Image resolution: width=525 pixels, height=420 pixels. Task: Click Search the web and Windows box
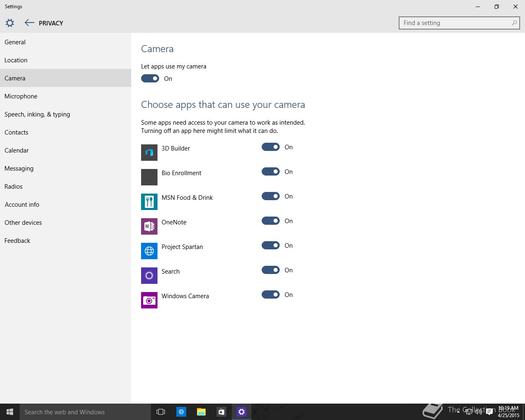click(85, 412)
